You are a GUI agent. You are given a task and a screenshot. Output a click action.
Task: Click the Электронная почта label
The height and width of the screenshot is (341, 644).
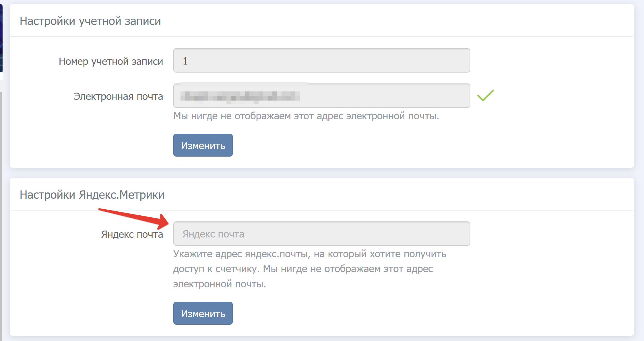coord(118,96)
